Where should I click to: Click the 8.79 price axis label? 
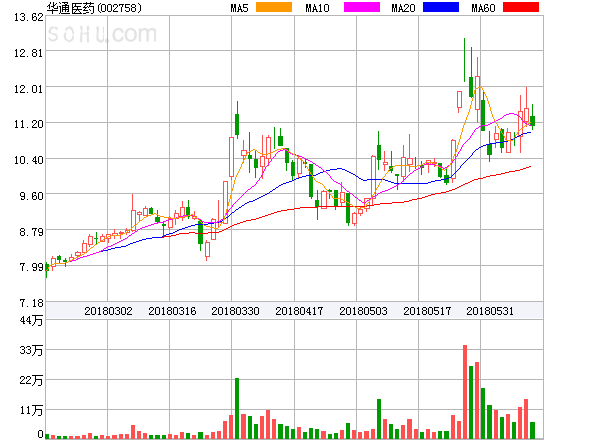tap(31, 231)
